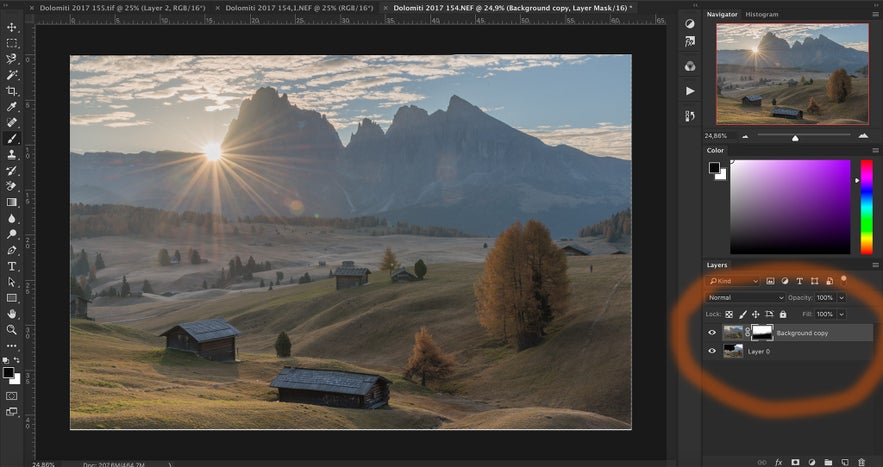The height and width of the screenshot is (467, 883).
Task: Select the Path Selection tool
Action: (11, 282)
